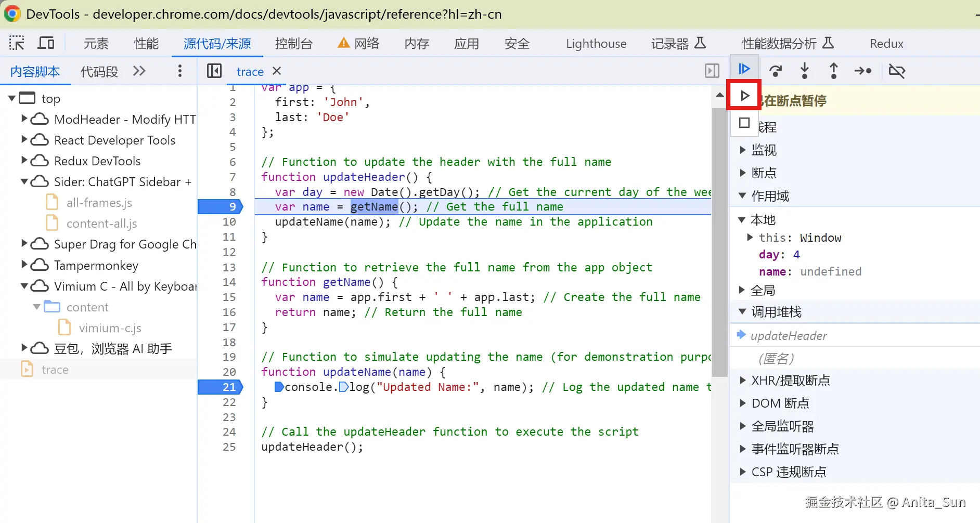
Task: Collapse the content folder
Action: [x=36, y=307]
